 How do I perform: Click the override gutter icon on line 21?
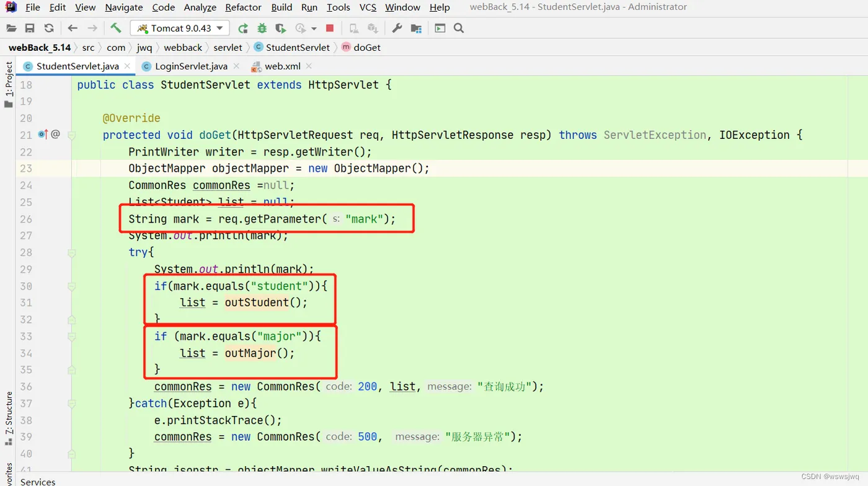[43, 134]
